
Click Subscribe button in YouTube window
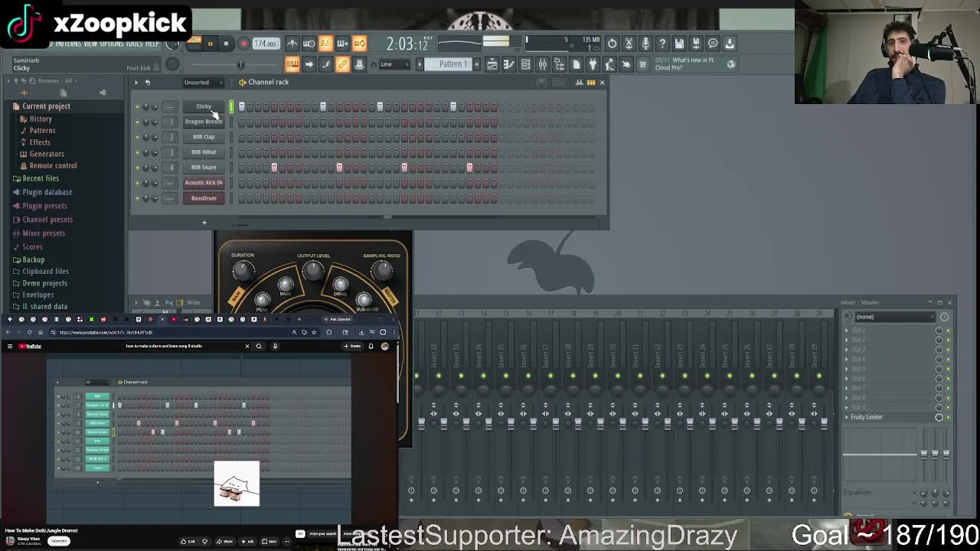(x=58, y=541)
